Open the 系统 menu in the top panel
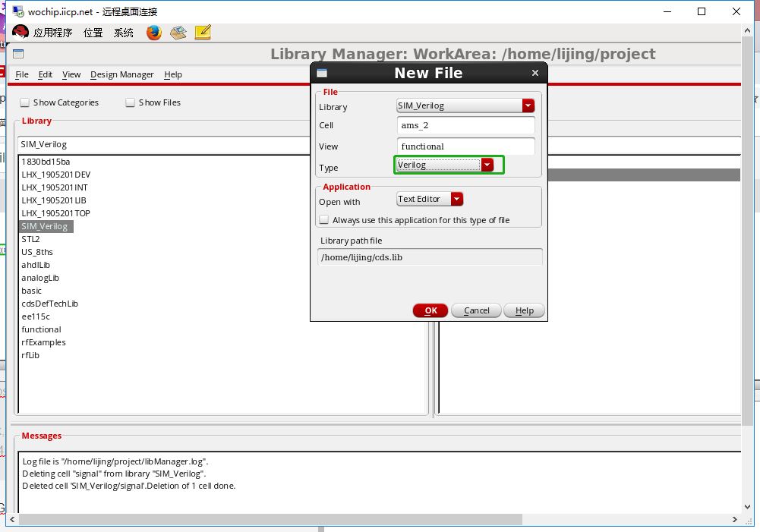Viewport: 760px width, 532px height. 123,32
